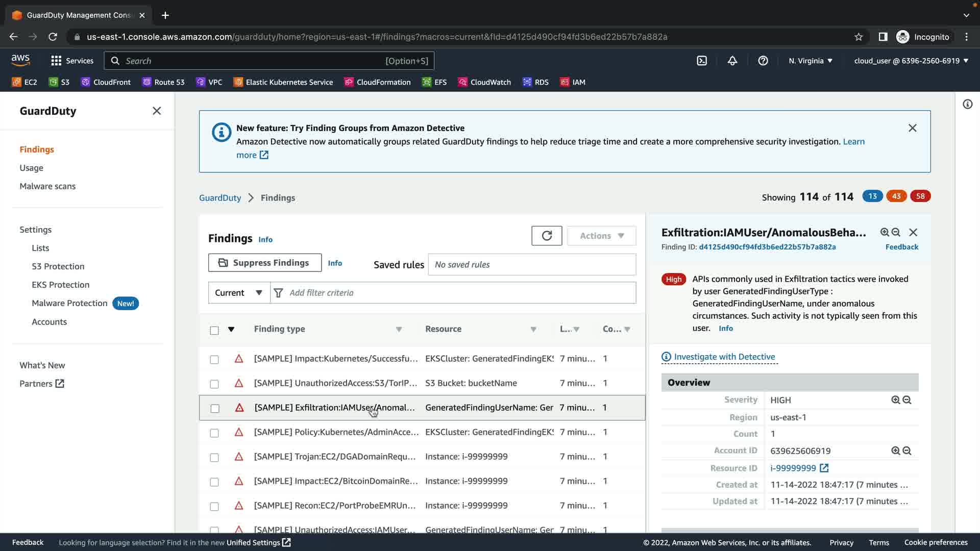980x551 pixels.
Task: Tick checkbox for UnauthorizedAccess:S3/TorIP finding
Action: (214, 384)
